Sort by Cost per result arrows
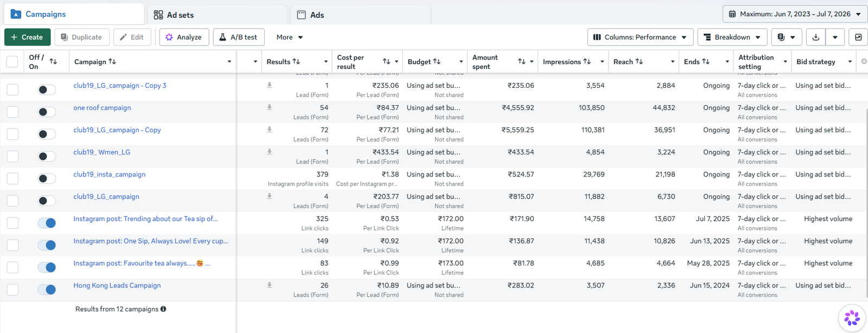Image resolution: width=868 pixels, height=333 pixels. click(x=386, y=61)
